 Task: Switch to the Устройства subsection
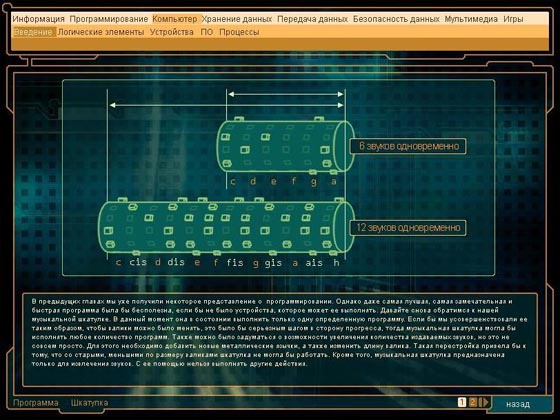tap(172, 32)
